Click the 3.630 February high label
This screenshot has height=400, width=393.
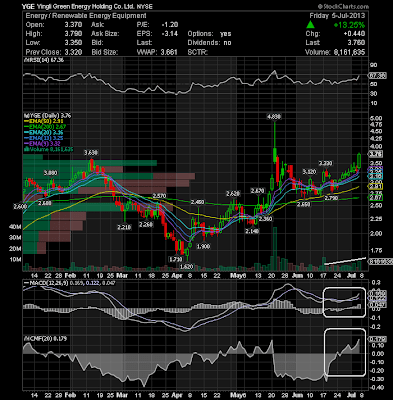(91, 153)
